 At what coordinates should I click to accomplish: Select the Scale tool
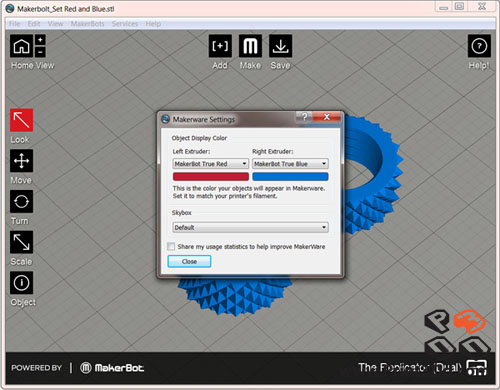pyautogui.click(x=21, y=242)
